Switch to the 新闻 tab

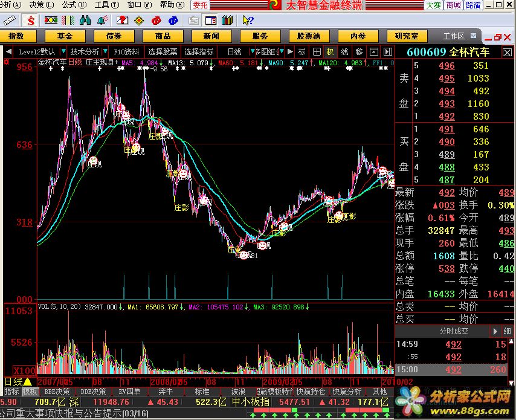pos(211,36)
